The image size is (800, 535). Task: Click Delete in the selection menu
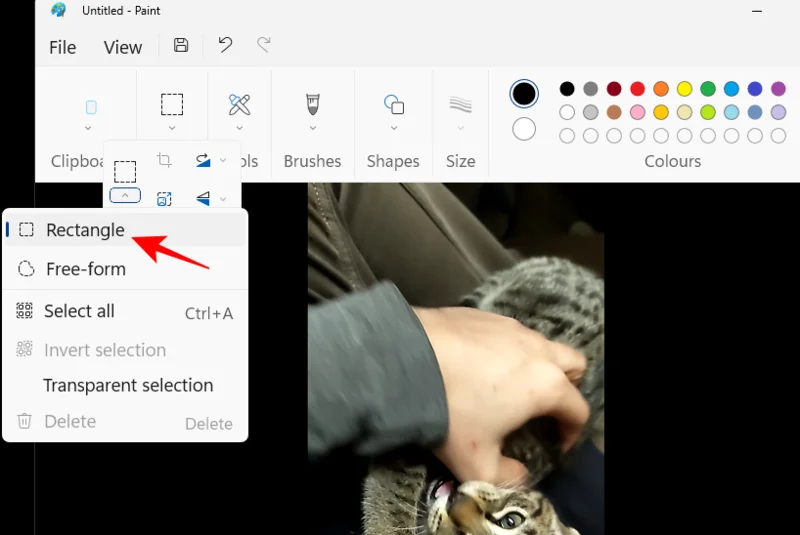coord(126,422)
